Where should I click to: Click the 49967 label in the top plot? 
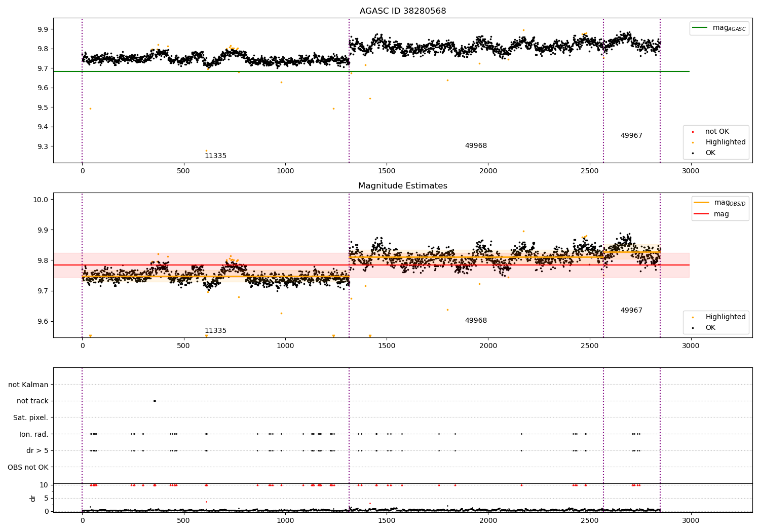[x=631, y=135]
